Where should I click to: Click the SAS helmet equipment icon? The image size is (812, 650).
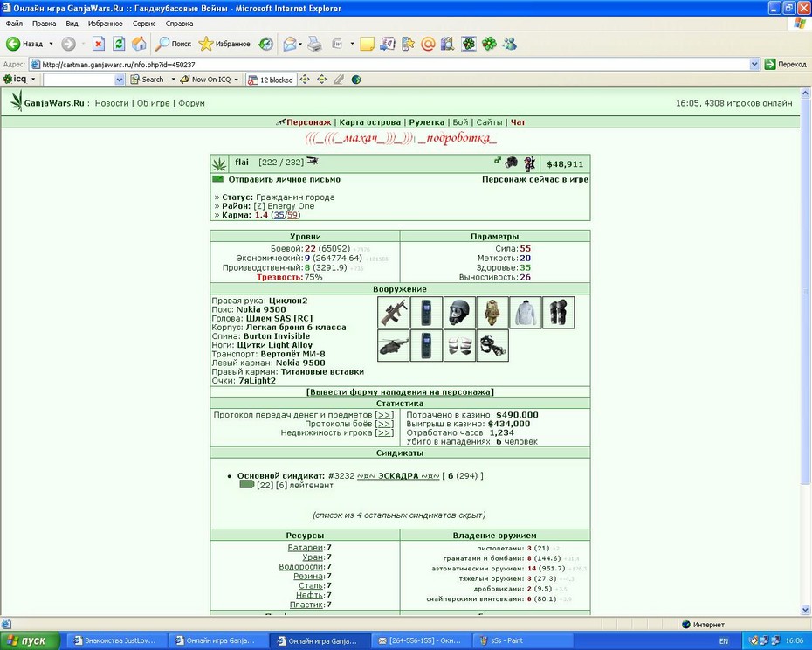[459, 313]
